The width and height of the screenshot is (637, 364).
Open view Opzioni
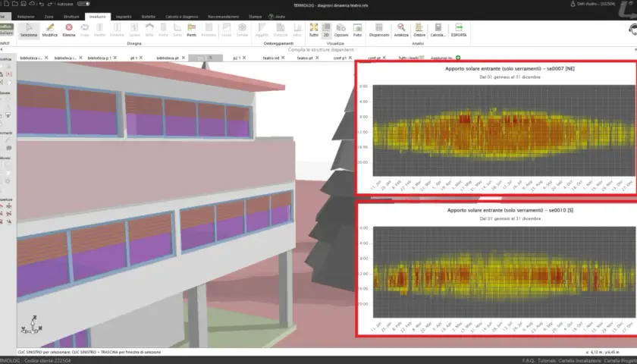(341, 30)
